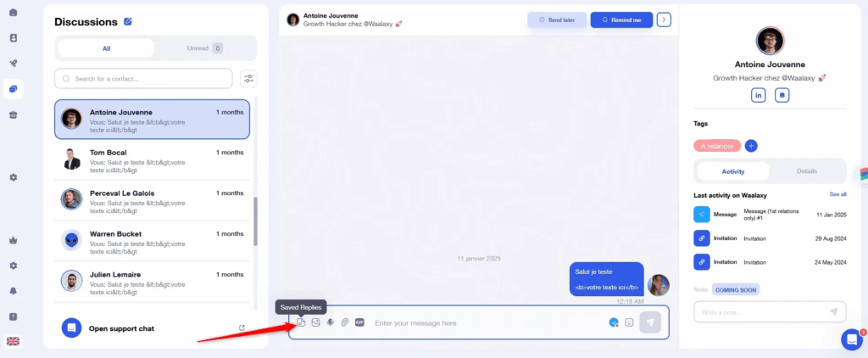Collapse the right panel with chevron button

tap(664, 20)
